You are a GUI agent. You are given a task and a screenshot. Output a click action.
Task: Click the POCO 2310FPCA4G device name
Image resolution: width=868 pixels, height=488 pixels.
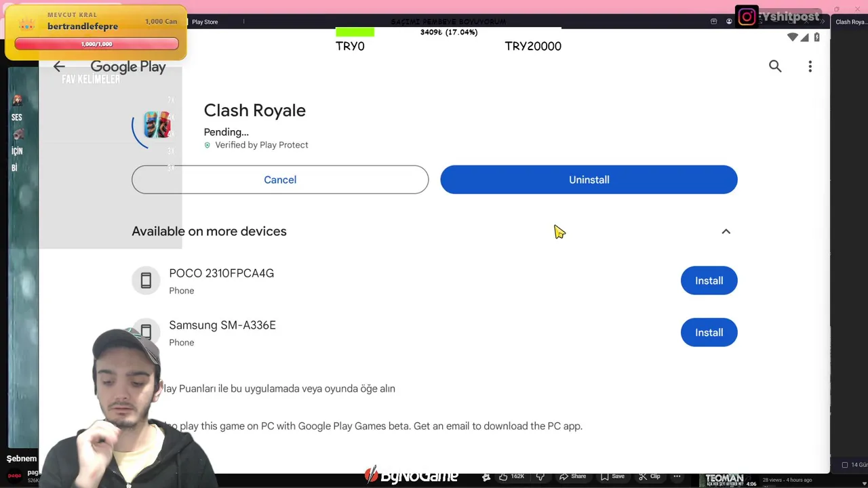tap(222, 273)
